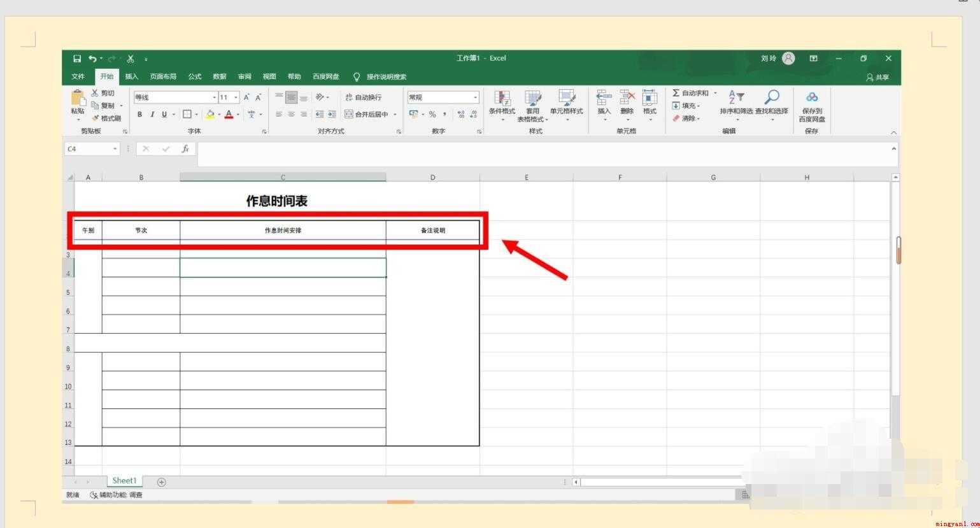This screenshot has width=980, height=528.
Task: Click the Share (共享) button
Action: 877,77
